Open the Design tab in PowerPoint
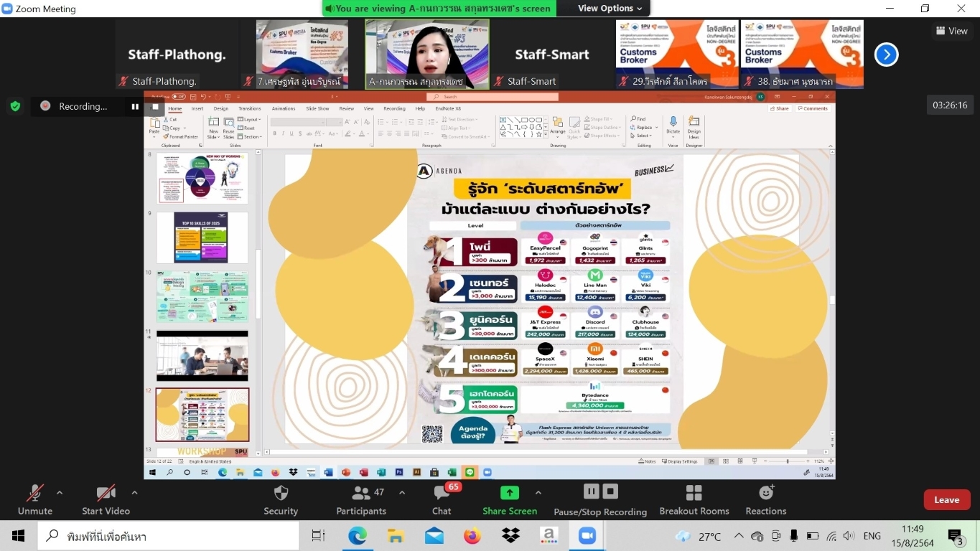Image resolution: width=980 pixels, height=551 pixels. [220, 109]
